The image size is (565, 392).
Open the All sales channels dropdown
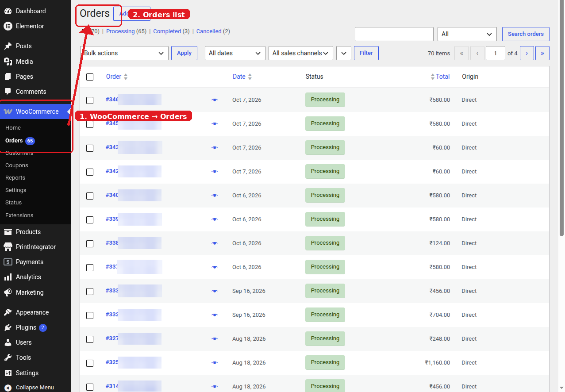[x=301, y=53]
